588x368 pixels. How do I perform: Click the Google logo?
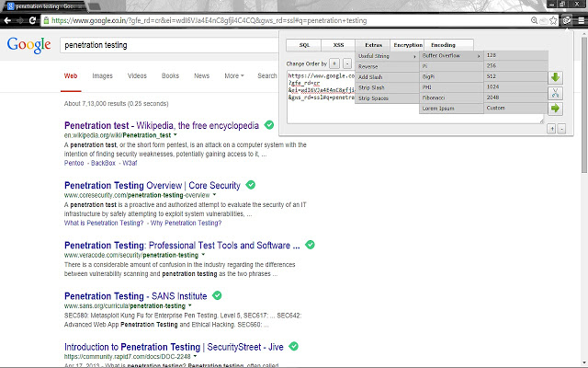[28, 45]
